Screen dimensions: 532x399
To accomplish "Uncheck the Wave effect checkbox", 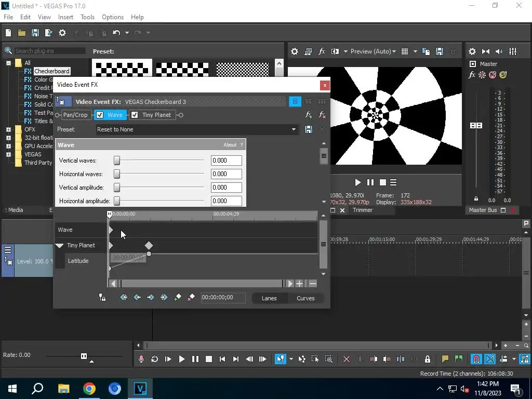I will pos(100,115).
